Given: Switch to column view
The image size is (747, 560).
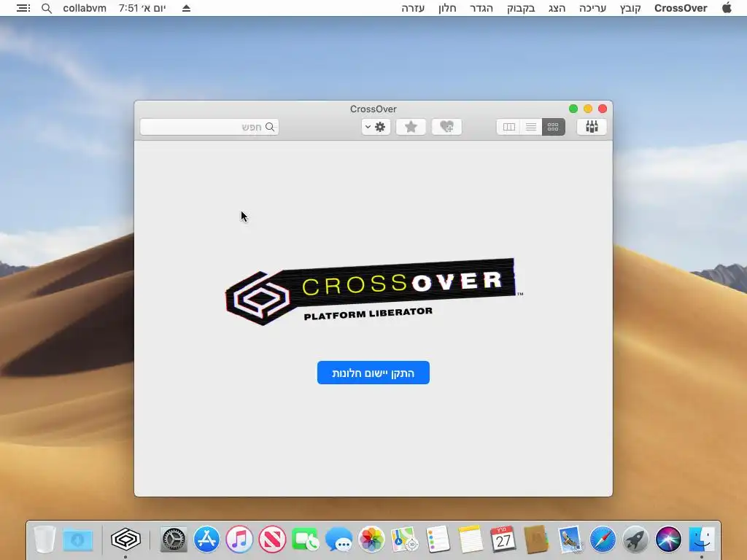Looking at the screenshot, I should (x=508, y=127).
